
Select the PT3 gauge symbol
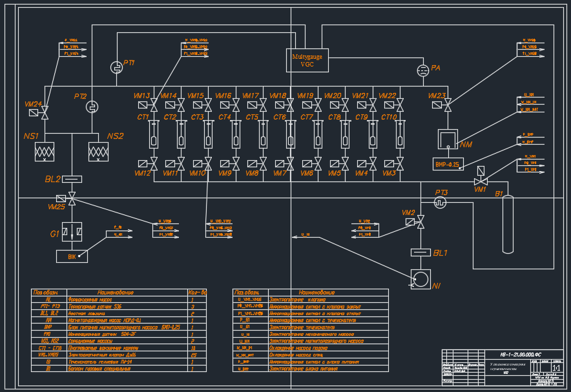(x=441, y=202)
